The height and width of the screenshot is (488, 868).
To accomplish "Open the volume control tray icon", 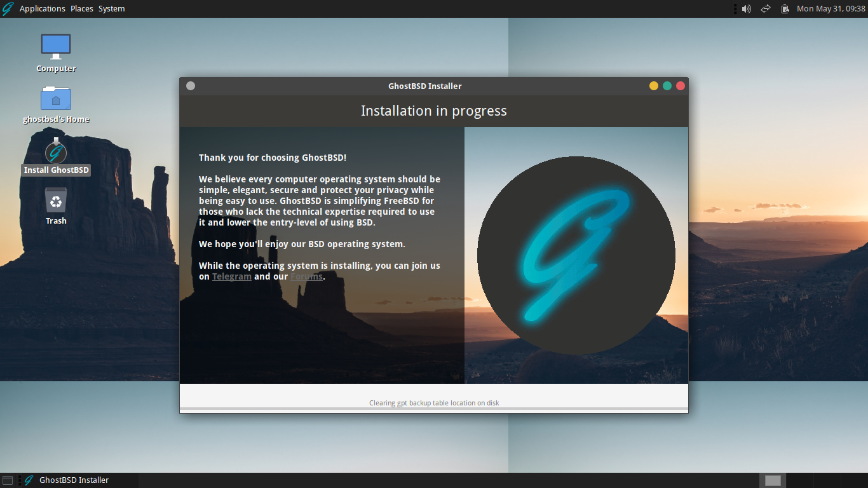I will point(747,9).
